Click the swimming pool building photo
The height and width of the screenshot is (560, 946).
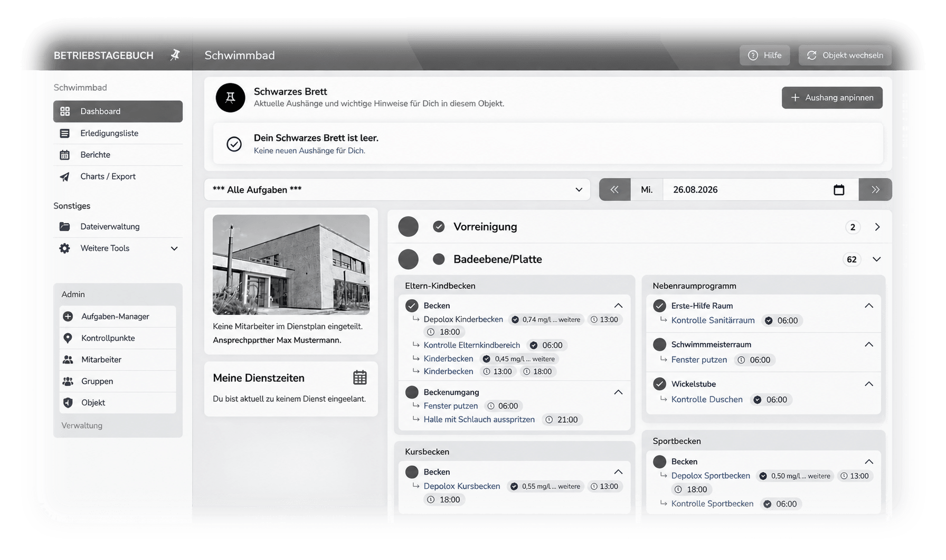pyautogui.click(x=291, y=264)
